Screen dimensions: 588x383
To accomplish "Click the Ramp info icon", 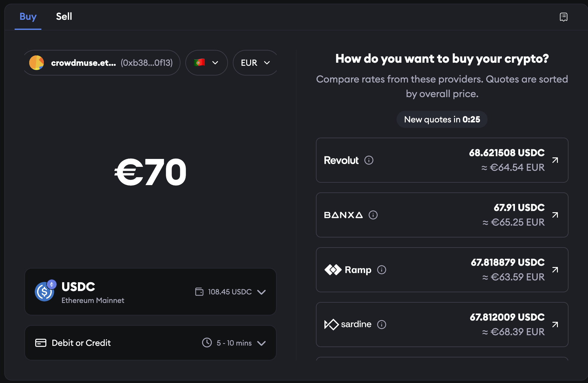I will click(382, 270).
